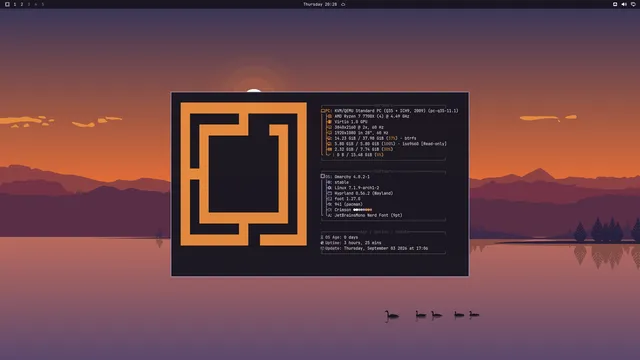Click the Uptime icon
The width and height of the screenshot is (640, 360).
322,243
